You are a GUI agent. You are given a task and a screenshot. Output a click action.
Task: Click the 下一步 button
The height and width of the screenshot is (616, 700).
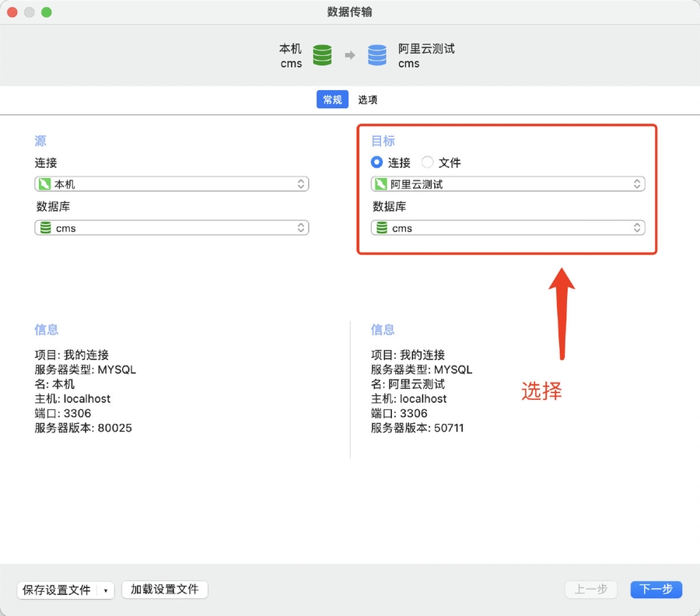(656, 590)
